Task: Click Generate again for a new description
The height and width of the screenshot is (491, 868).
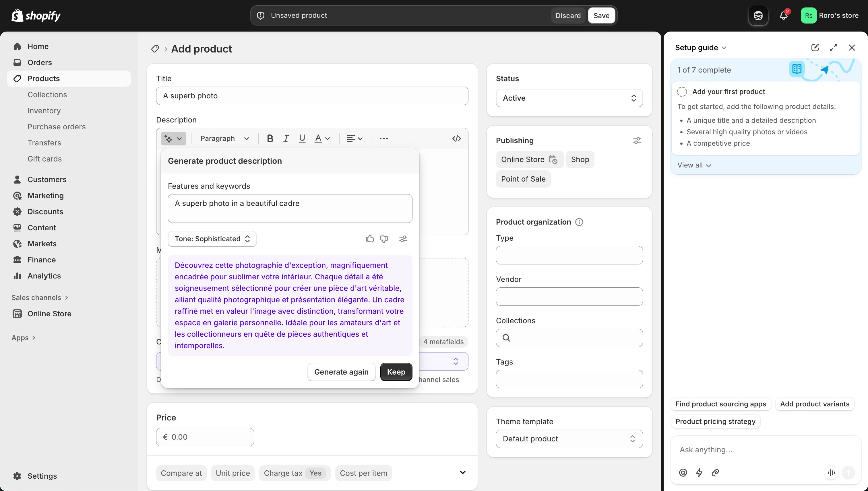Action: 341,372
